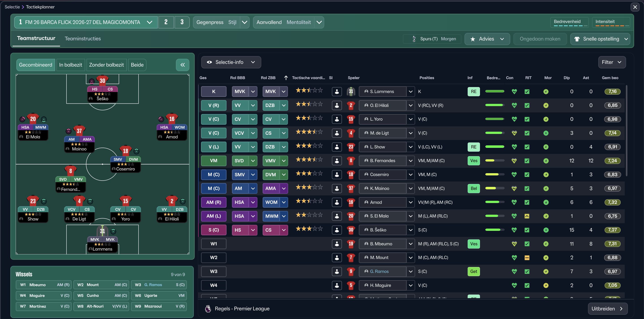This screenshot has width=644, height=319.
Task: Click the player info icon for S. Lammens
Action: click(337, 92)
